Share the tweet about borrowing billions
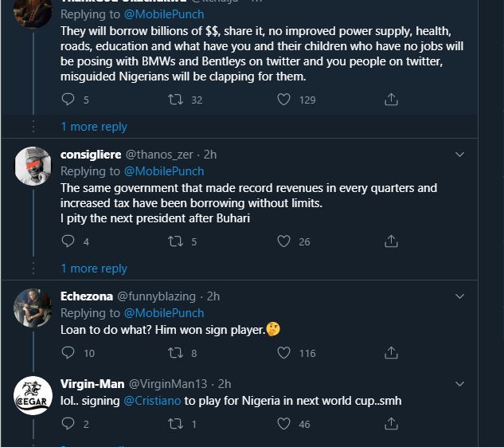The image size is (504, 447). pos(391,100)
